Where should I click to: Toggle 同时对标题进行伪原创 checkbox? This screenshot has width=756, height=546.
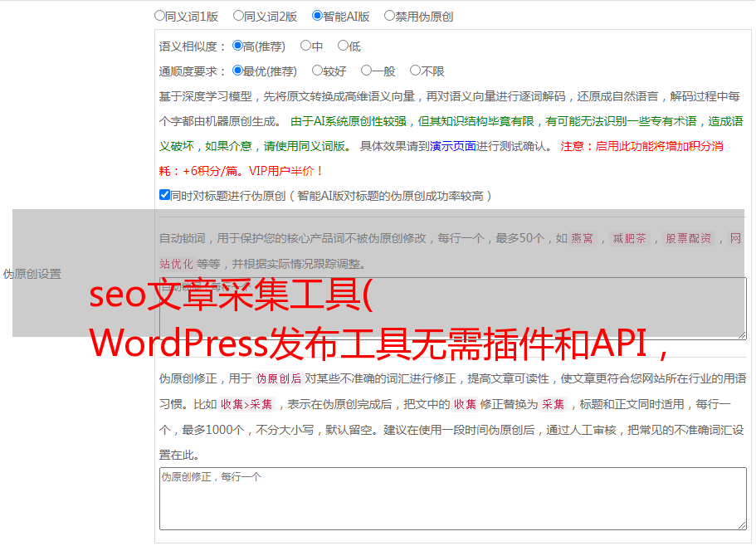pyautogui.click(x=164, y=195)
